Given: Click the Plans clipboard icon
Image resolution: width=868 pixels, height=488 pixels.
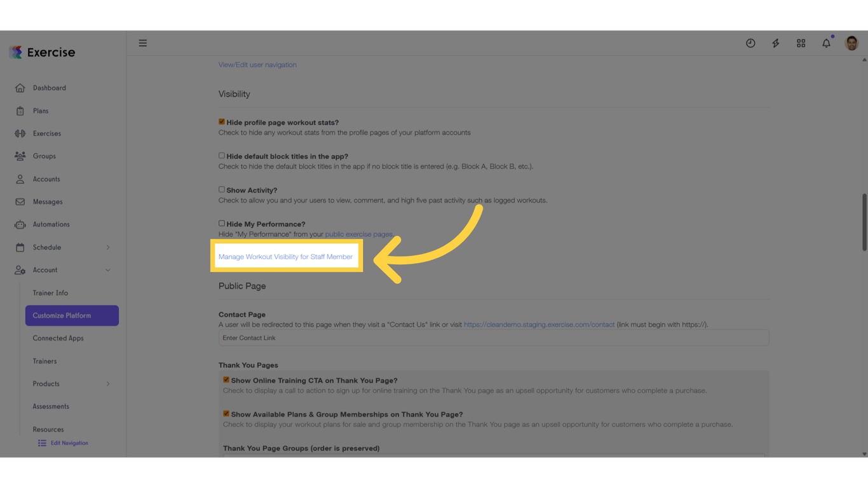Looking at the screenshot, I should (20, 111).
